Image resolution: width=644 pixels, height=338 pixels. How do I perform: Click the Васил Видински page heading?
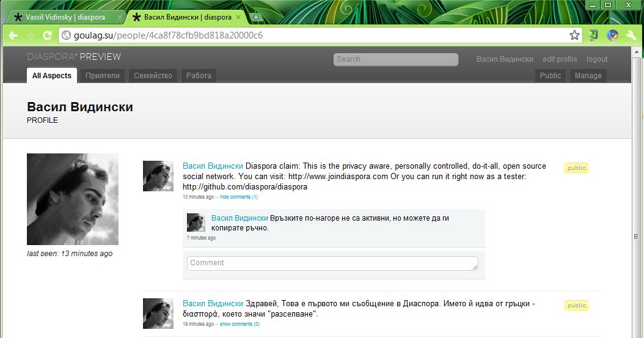click(x=80, y=107)
